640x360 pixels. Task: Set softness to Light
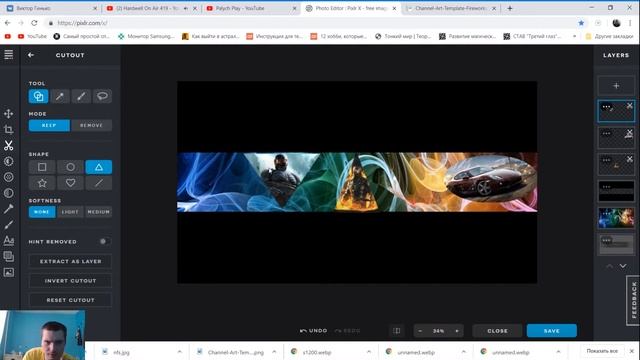[x=70, y=212]
